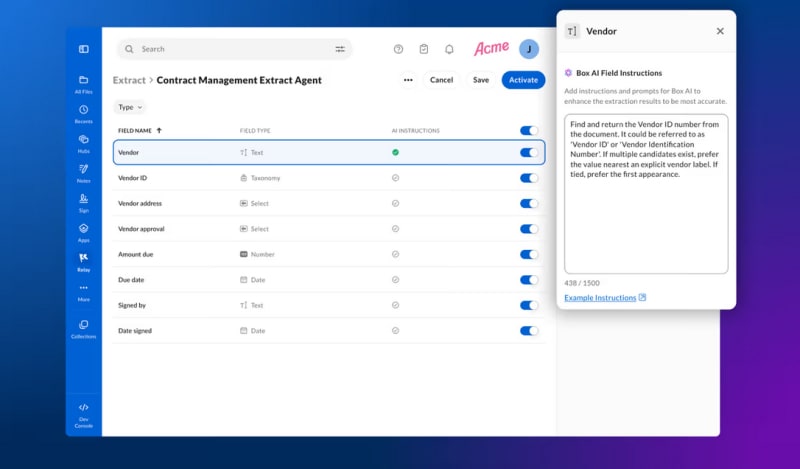
Task: Sort by Field Name column arrow
Action: (x=159, y=130)
